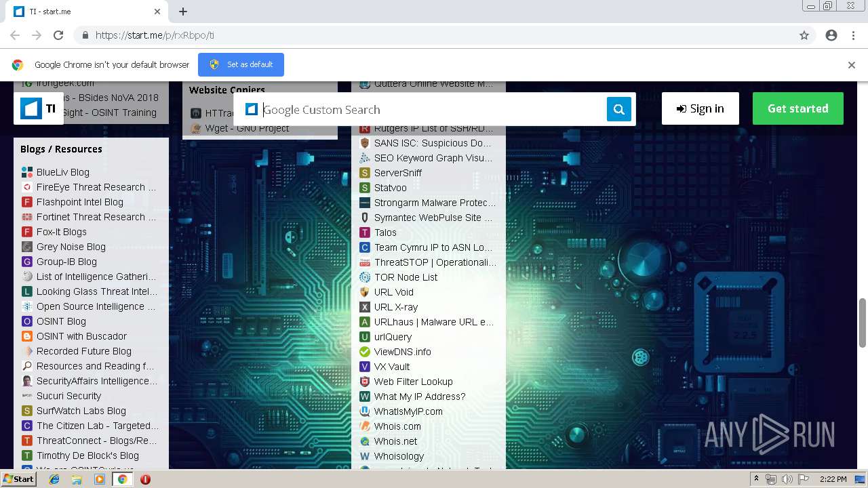Click the BlueLiv Blog favicon

pos(27,172)
